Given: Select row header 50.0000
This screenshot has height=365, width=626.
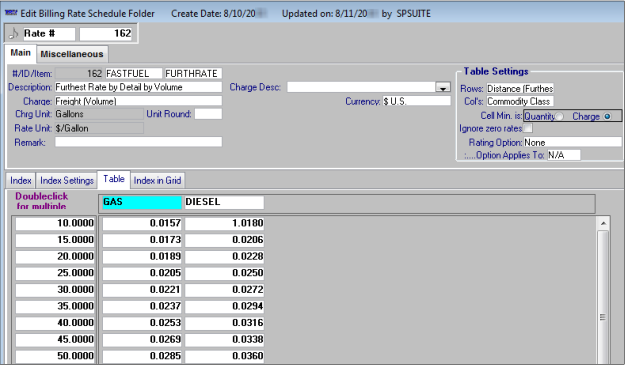Looking at the screenshot, I should point(55,356).
